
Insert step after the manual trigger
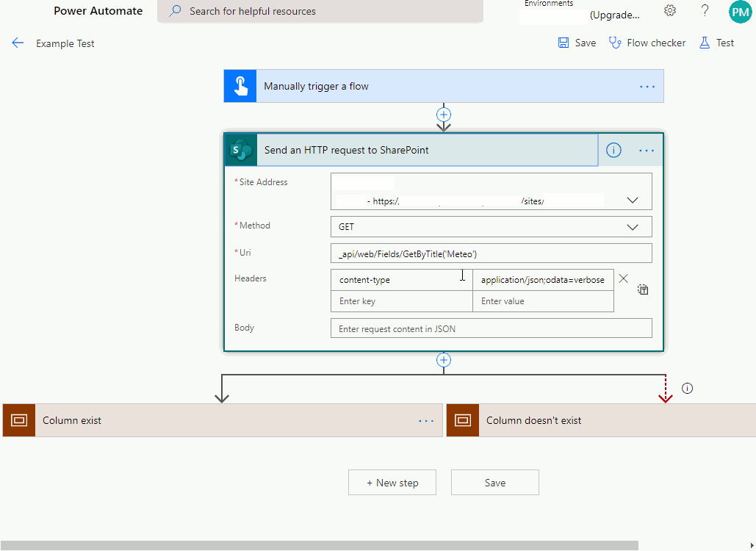(x=444, y=115)
